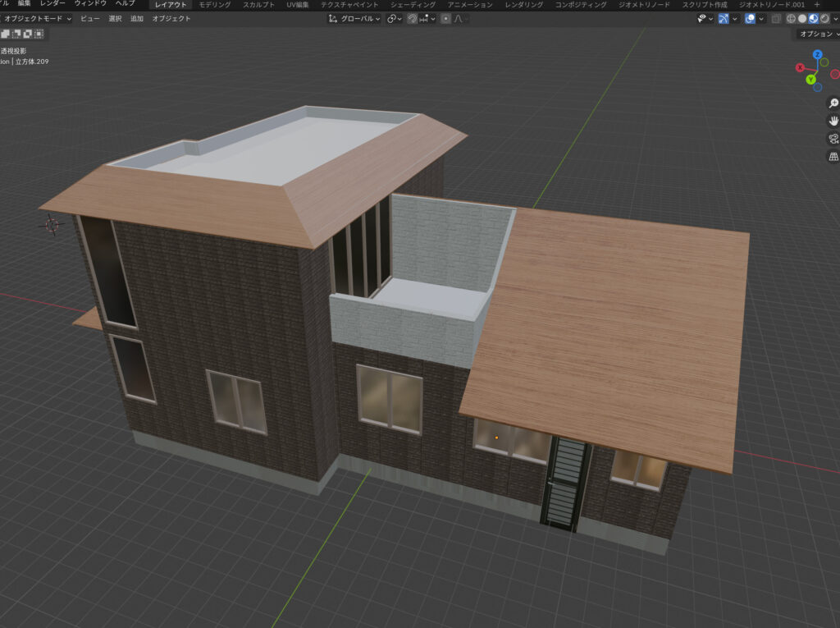Switch to the モデリング workspace tab

(x=215, y=4)
